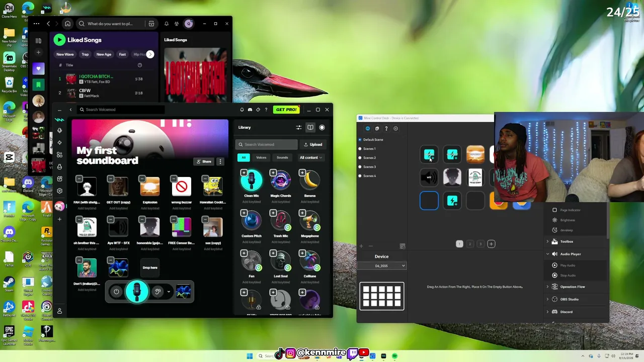Select Scenes 3 radio button

360,167
